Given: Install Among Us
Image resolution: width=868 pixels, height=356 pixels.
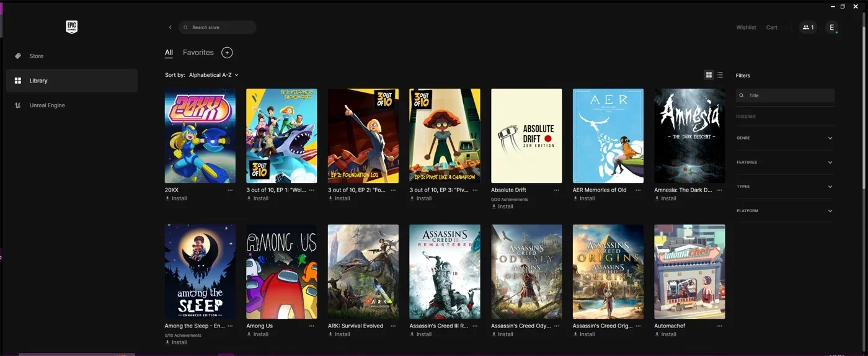Looking at the screenshot, I should 257,334.
